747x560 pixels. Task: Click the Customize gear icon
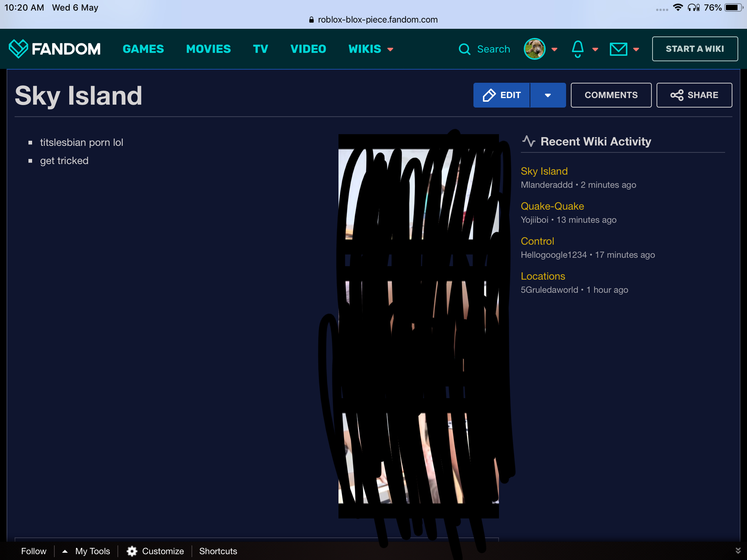132,551
